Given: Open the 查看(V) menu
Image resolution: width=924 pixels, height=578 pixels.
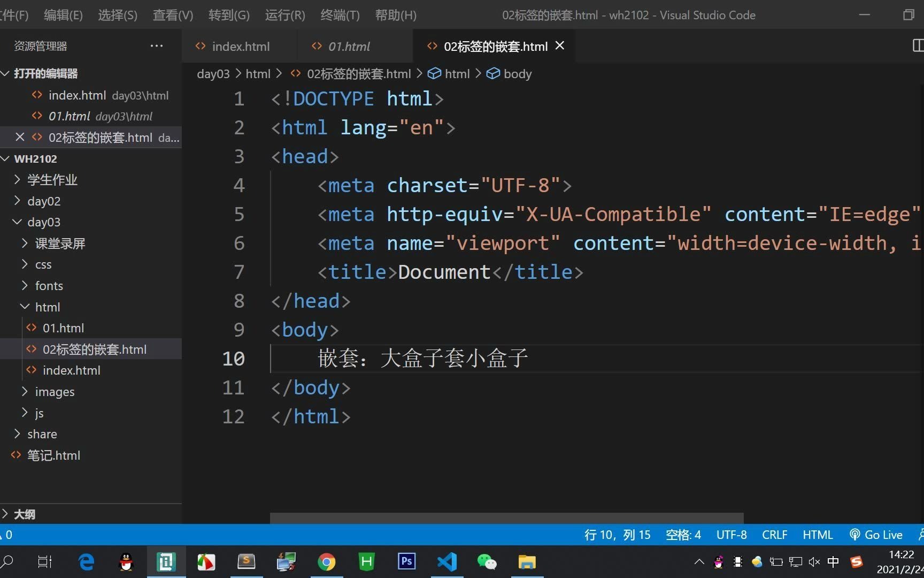Looking at the screenshot, I should tap(173, 15).
